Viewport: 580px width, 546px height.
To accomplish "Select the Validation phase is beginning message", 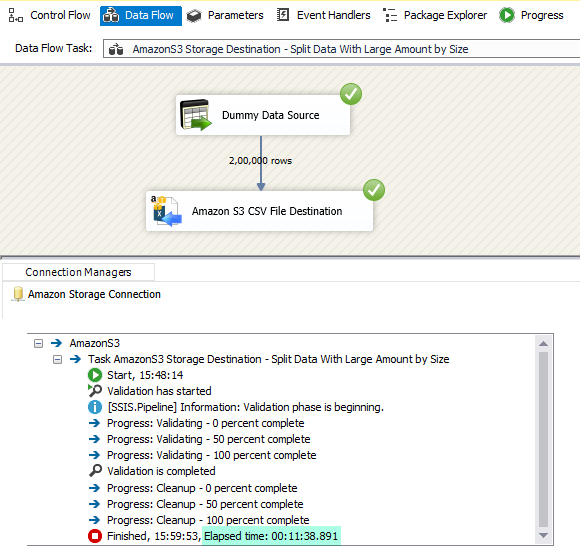I will click(246, 407).
